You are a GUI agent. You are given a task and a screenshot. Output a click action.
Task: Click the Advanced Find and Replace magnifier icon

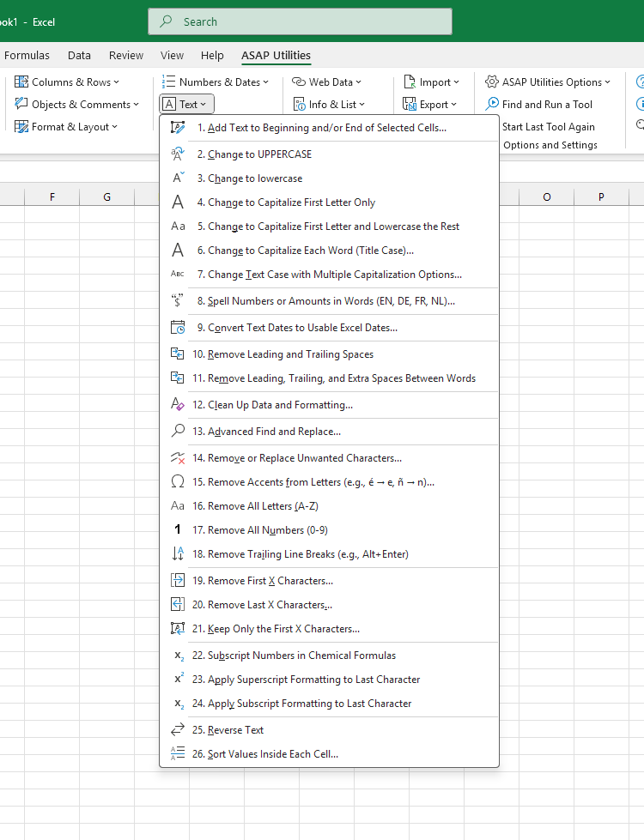[178, 432]
